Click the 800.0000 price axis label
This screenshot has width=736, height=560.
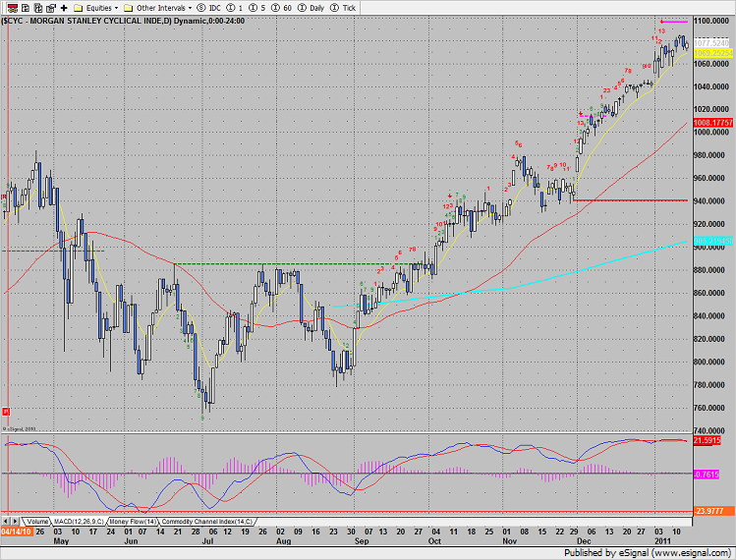click(711, 362)
